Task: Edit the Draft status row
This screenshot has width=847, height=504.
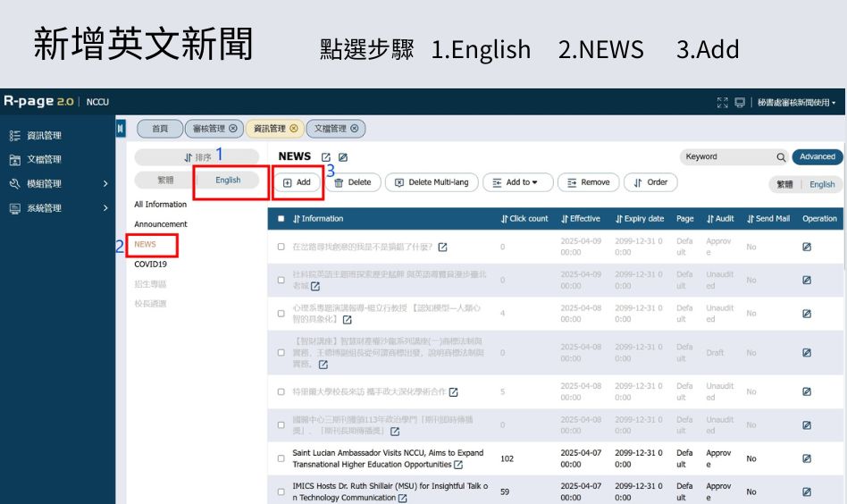Action: pyautogui.click(x=807, y=353)
